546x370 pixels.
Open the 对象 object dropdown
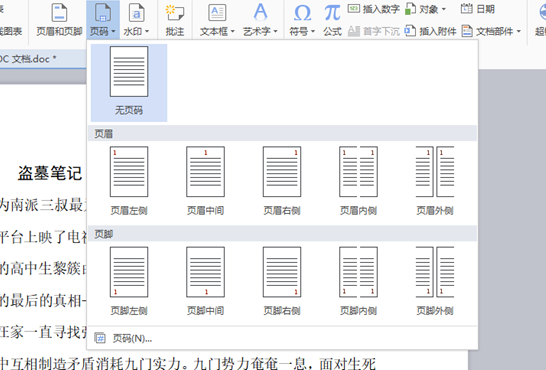(426, 9)
